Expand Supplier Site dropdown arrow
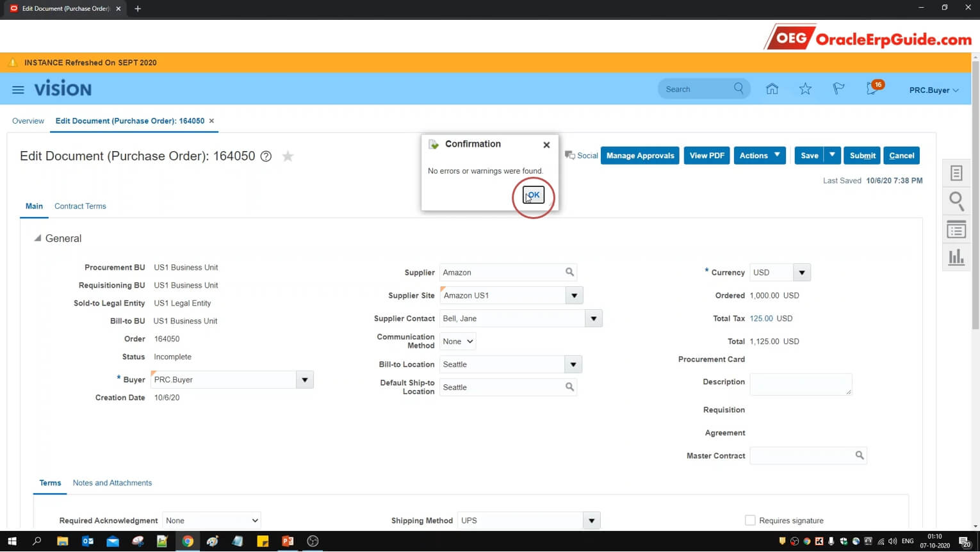The height and width of the screenshot is (552, 980). [x=574, y=295]
